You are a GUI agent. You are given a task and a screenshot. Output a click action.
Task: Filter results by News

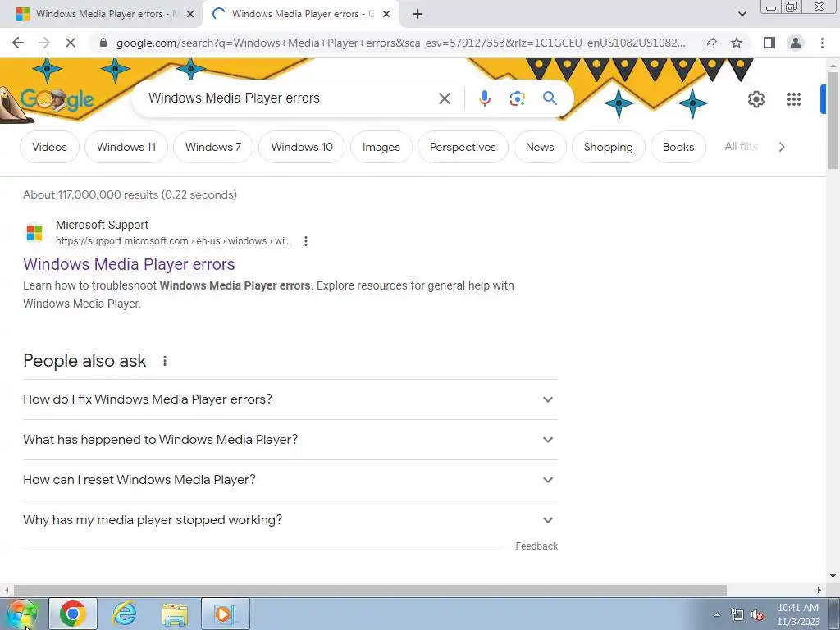click(x=540, y=147)
